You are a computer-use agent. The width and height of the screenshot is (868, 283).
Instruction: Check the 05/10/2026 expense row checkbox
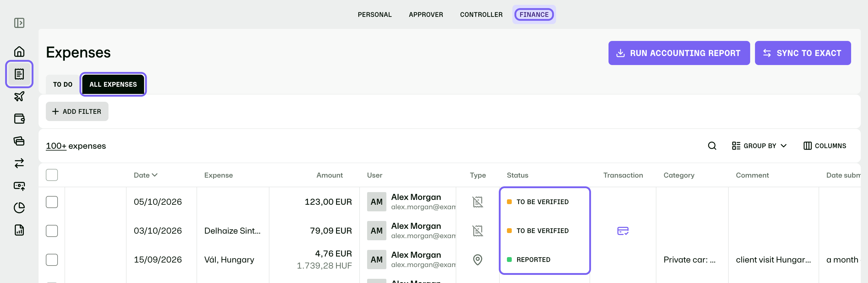coord(52,202)
